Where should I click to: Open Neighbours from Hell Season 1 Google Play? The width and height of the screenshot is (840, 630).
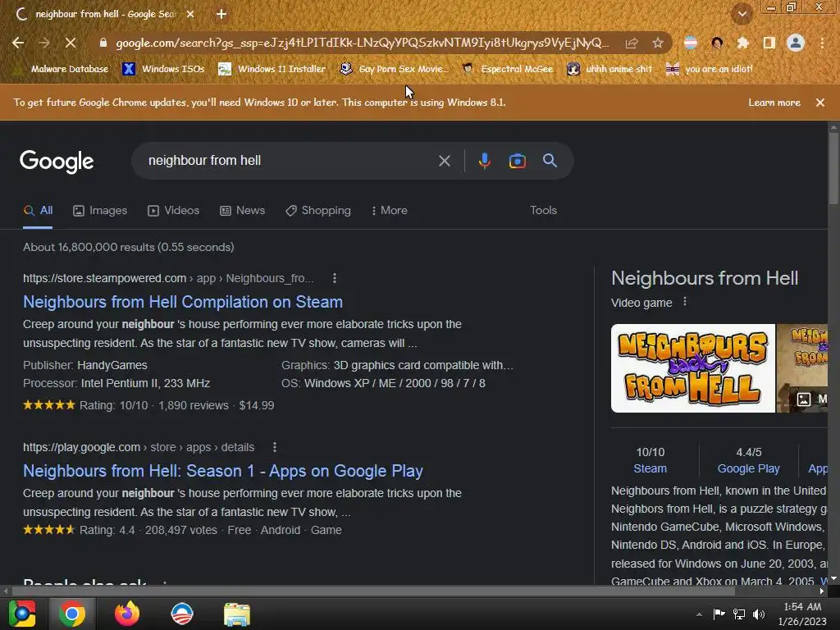click(x=223, y=471)
